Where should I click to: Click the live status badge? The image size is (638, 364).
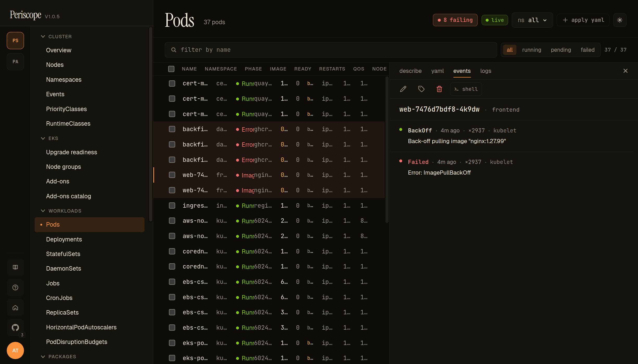click(x=495, y=20)
